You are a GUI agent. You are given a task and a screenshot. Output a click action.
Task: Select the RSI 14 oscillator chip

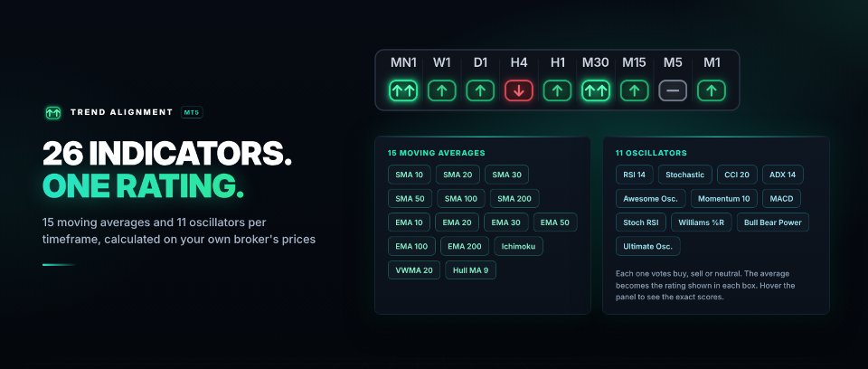click(x=635, y=175)
